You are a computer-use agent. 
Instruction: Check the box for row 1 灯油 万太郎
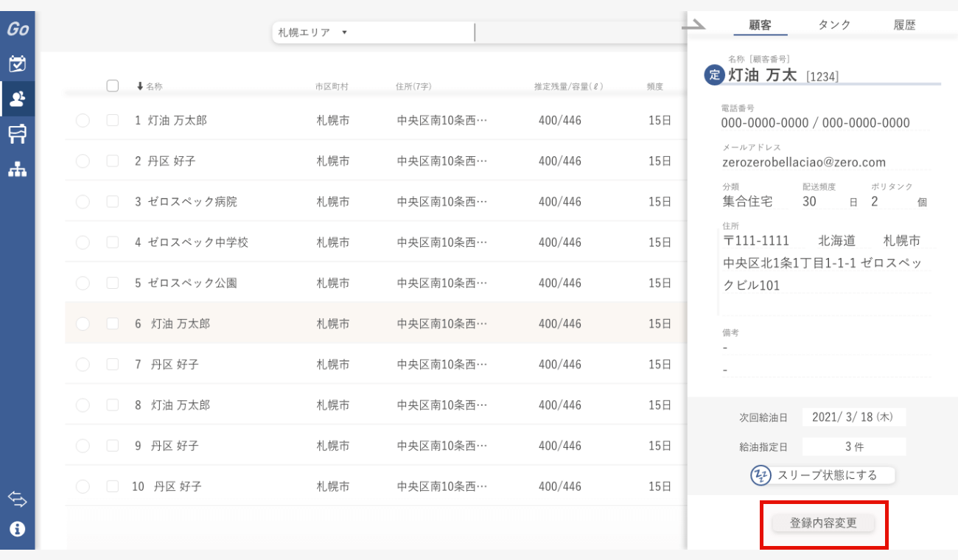[113, 120]
